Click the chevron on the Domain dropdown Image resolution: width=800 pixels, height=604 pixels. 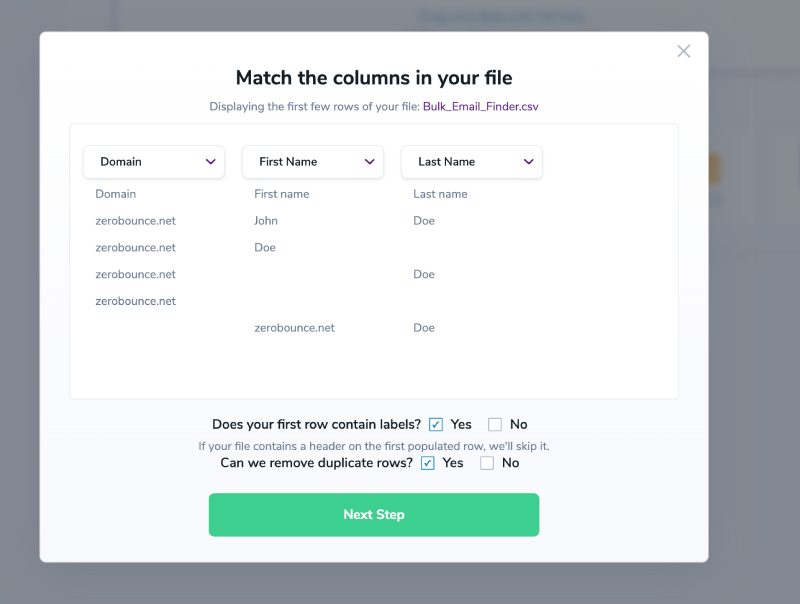[211, 161]
